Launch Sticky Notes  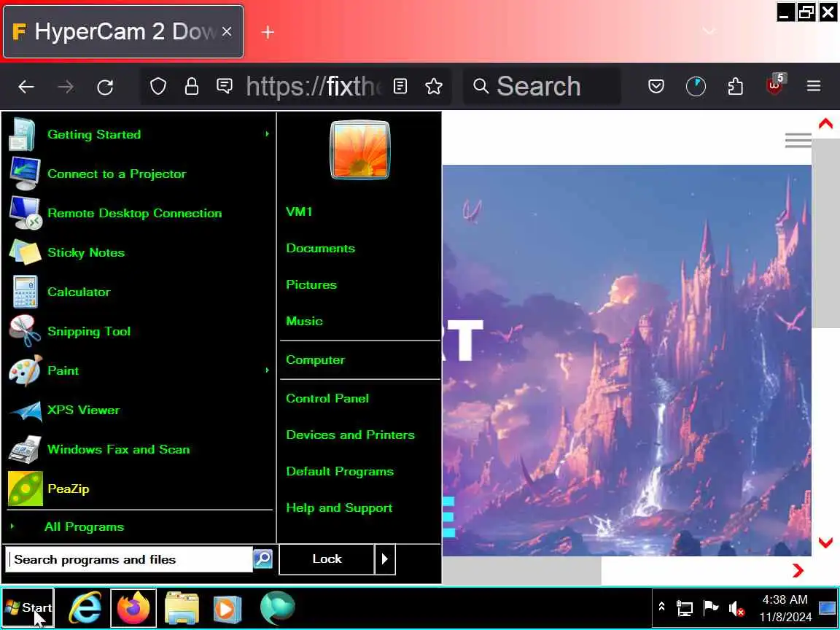click(139, 252)
